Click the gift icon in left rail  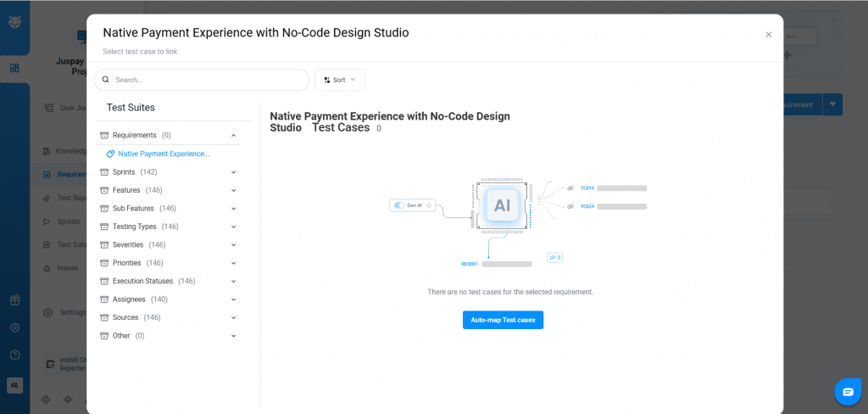(x=14, y=300)
